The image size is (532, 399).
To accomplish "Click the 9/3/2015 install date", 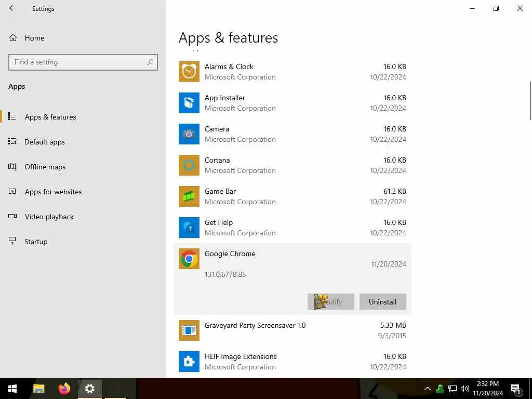I will pos(392,336).
